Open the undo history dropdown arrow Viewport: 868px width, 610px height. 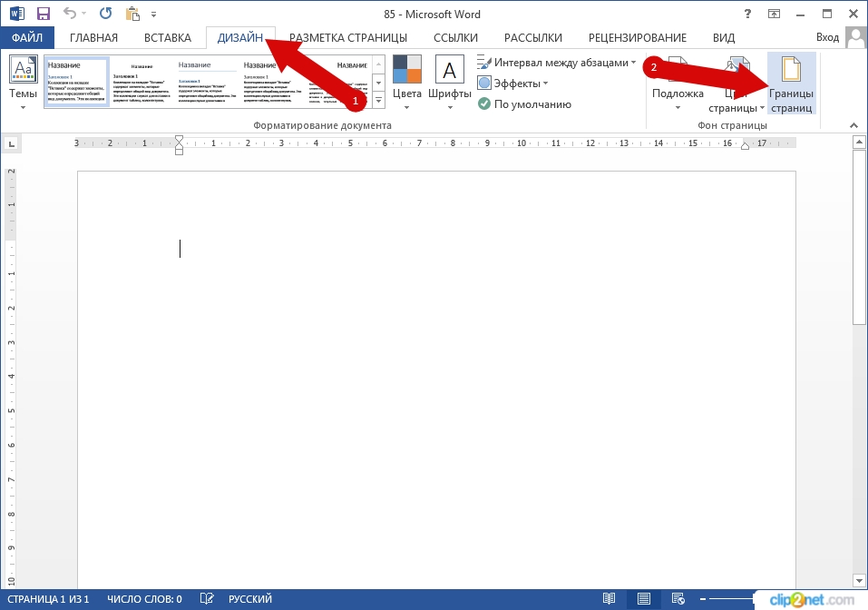[x=84, y=14]
